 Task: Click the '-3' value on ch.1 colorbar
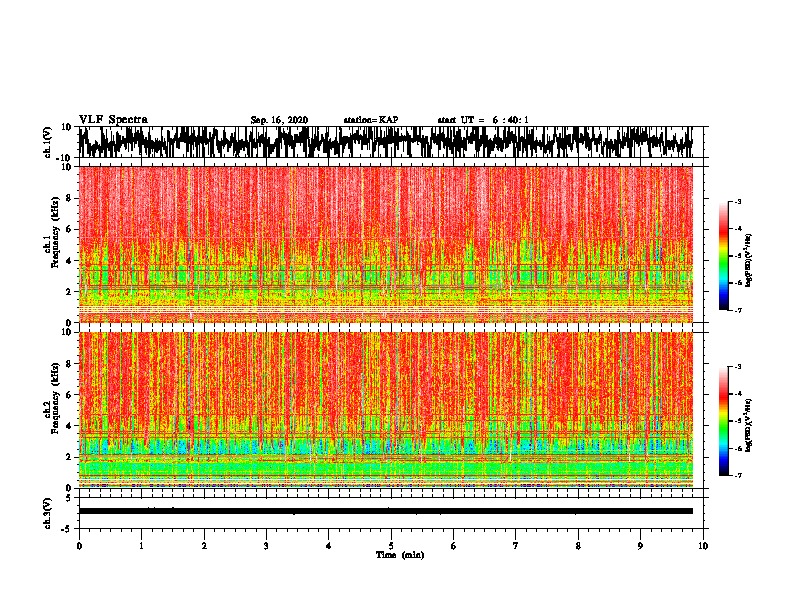point(738,201)
